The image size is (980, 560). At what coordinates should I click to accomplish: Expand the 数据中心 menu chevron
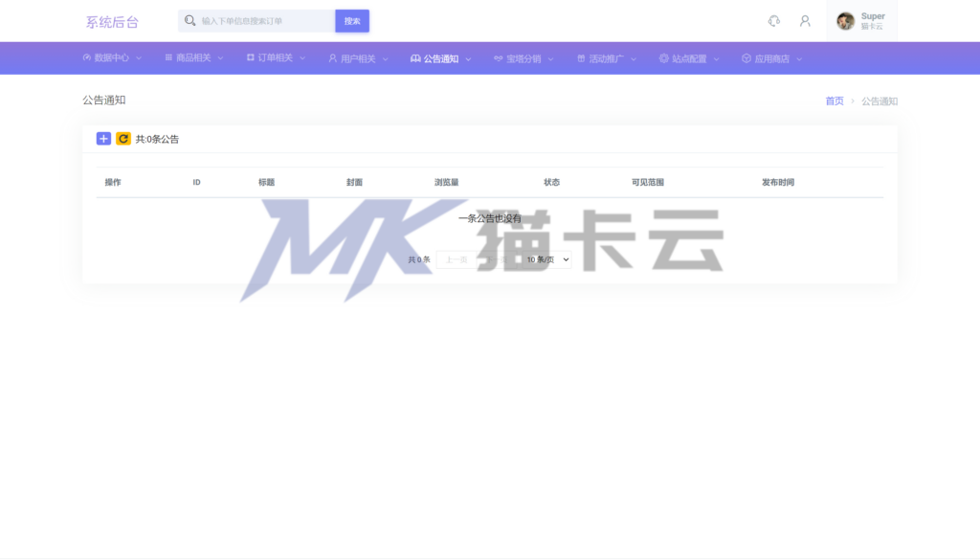pyautogui.click(x=139, y=58)
